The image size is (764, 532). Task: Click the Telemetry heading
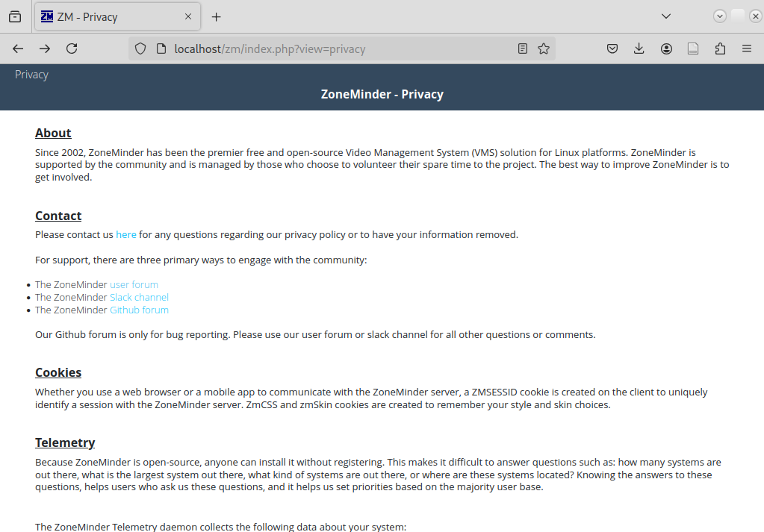coord(65,442)
